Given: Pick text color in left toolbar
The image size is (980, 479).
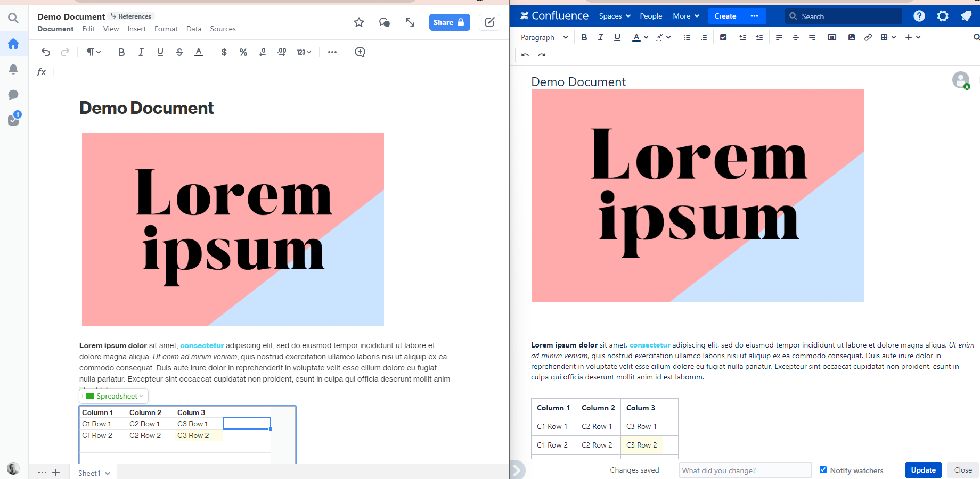Looking at the screenshot, I should pos(199,52).
